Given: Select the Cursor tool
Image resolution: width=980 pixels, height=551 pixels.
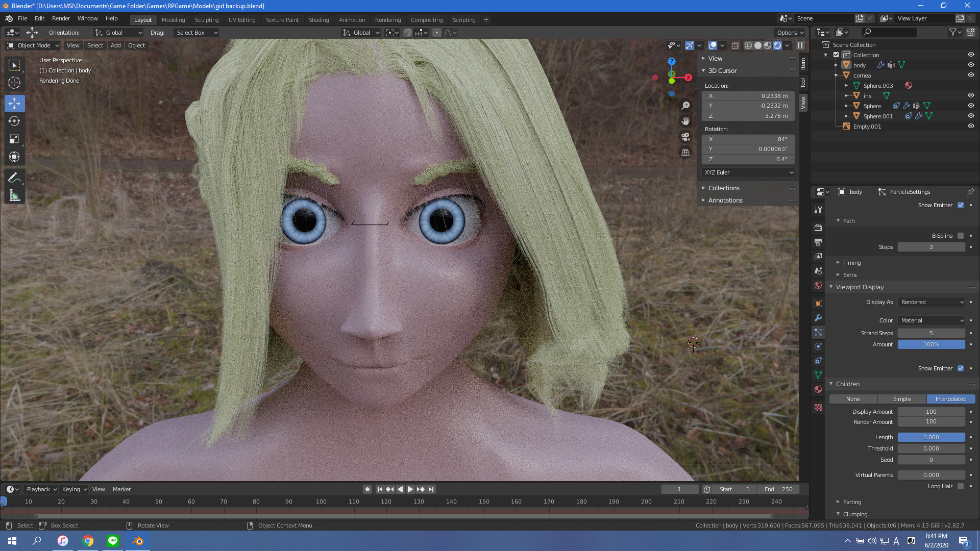Looking at the screenshot, I should coord(14,83).
